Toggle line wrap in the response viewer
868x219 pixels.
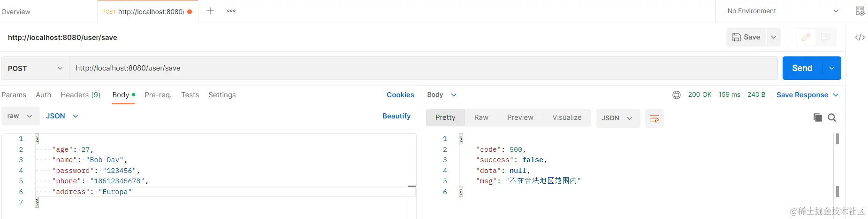(x=654, y=118)
